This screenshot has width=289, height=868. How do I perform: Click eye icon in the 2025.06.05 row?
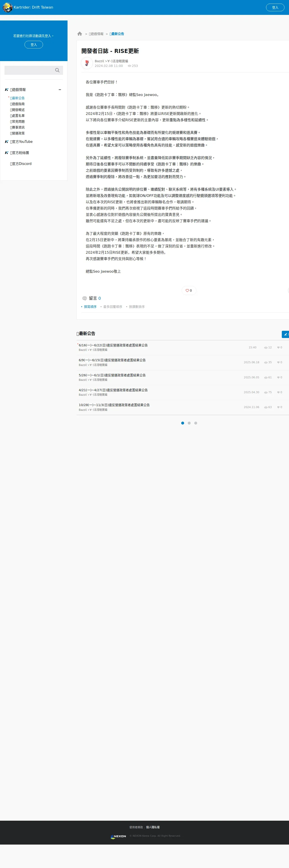coord(266,377)
